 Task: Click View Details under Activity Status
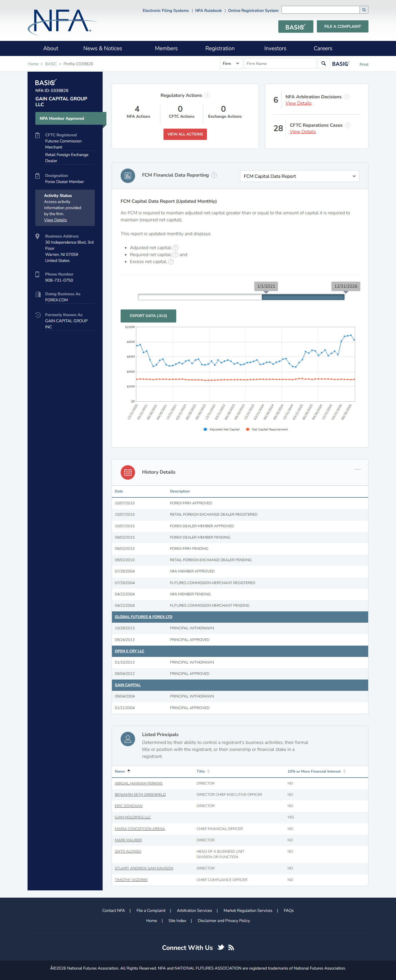pyautogui.click(x=55, y=220)
